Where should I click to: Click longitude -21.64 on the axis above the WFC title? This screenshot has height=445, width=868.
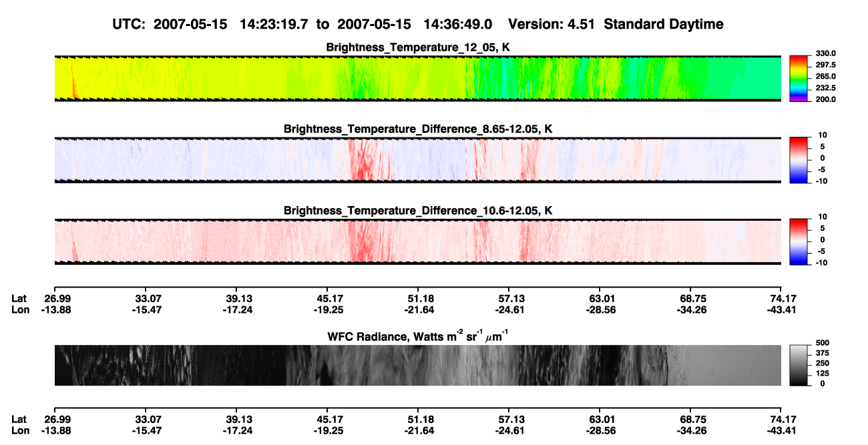[x=417, y=310]
